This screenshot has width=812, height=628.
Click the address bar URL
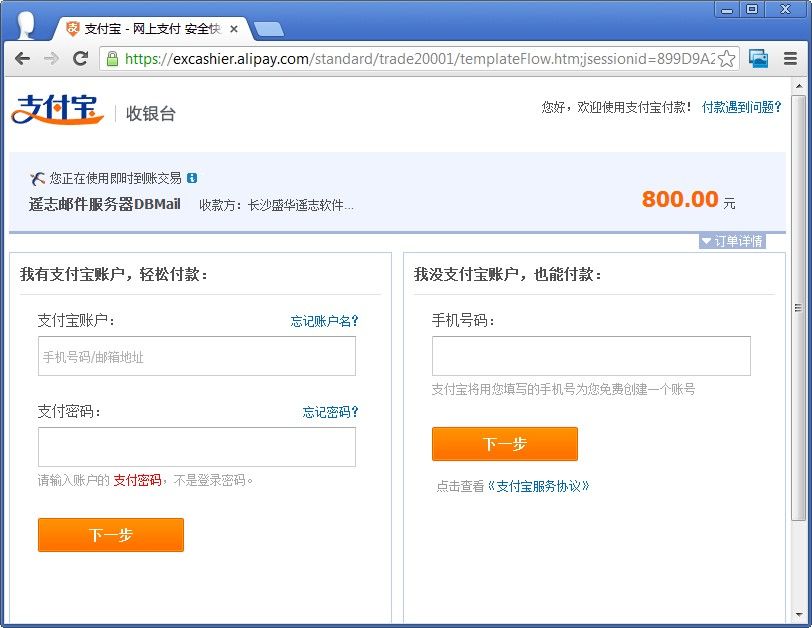419,59
